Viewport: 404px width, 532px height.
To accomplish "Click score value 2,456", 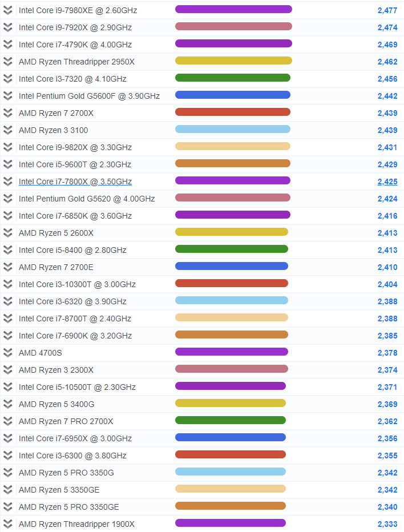I will point(387,79).
